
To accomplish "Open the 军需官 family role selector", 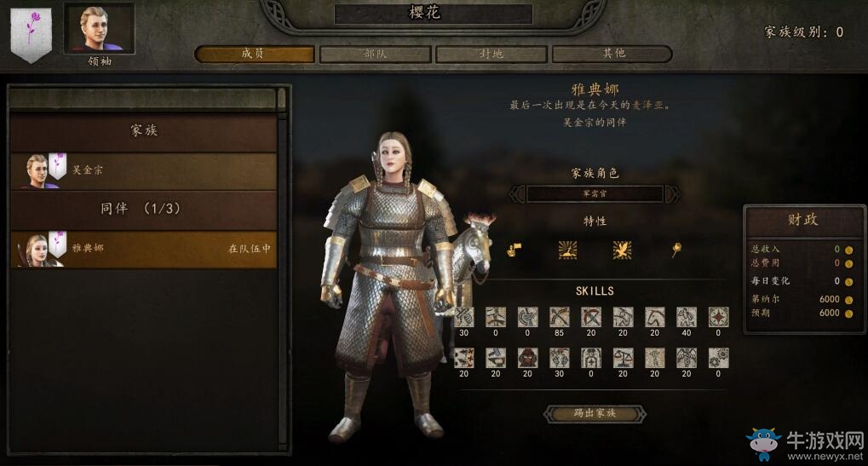I will click(595, 193).
